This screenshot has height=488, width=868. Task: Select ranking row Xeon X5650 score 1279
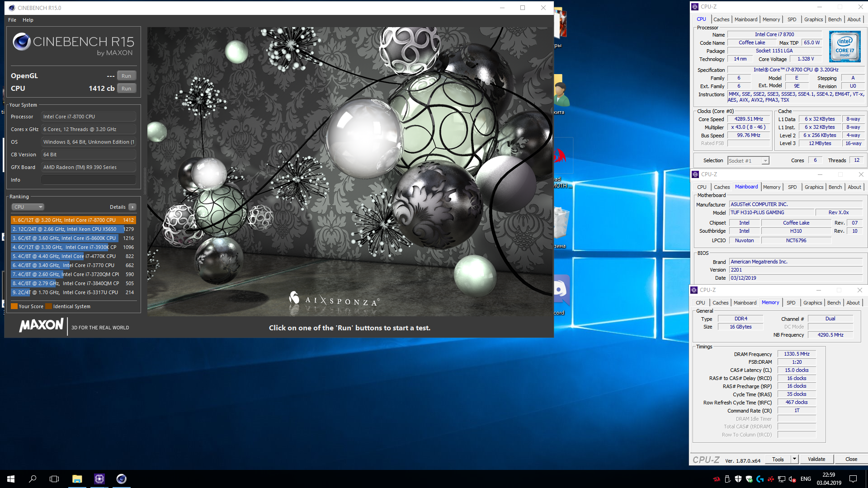tap(73, 229)
